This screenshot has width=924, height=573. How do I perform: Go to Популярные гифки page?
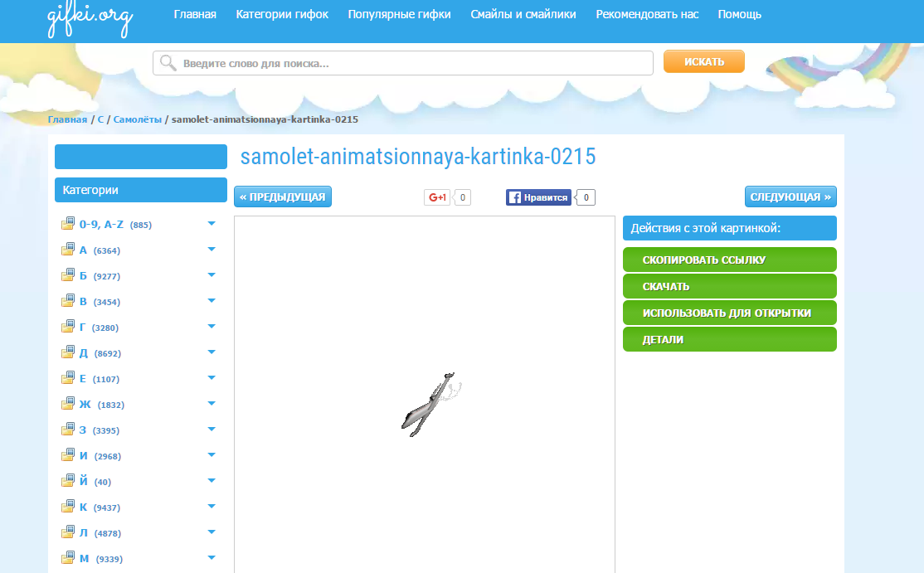(x=399, y=14)
